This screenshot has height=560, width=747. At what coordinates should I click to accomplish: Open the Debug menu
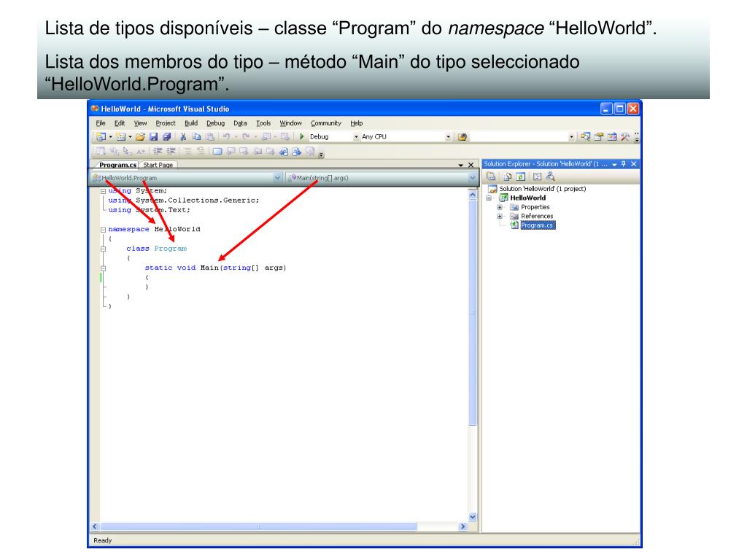(215, 123)
